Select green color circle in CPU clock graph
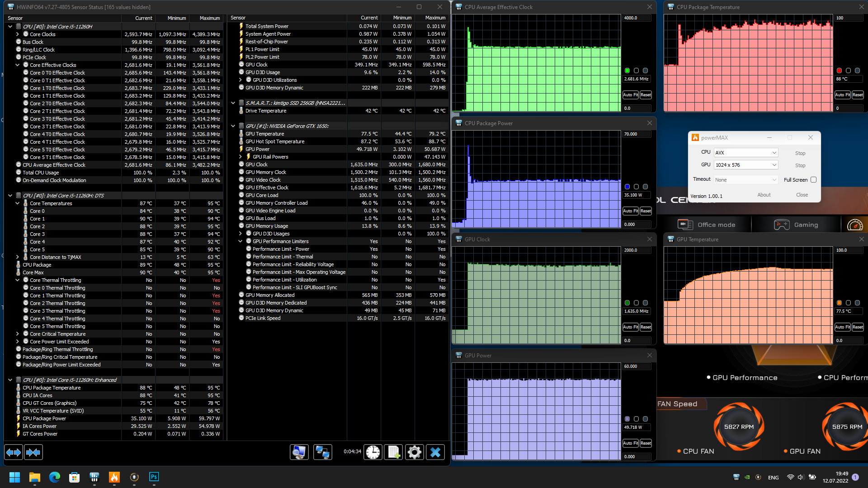 (627, 70)
